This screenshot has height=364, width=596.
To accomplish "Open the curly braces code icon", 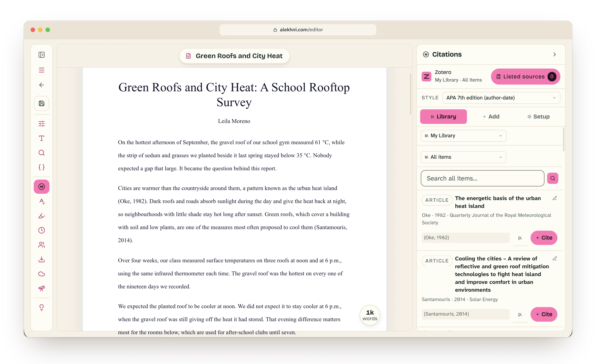I will click(x=42, y=167).
